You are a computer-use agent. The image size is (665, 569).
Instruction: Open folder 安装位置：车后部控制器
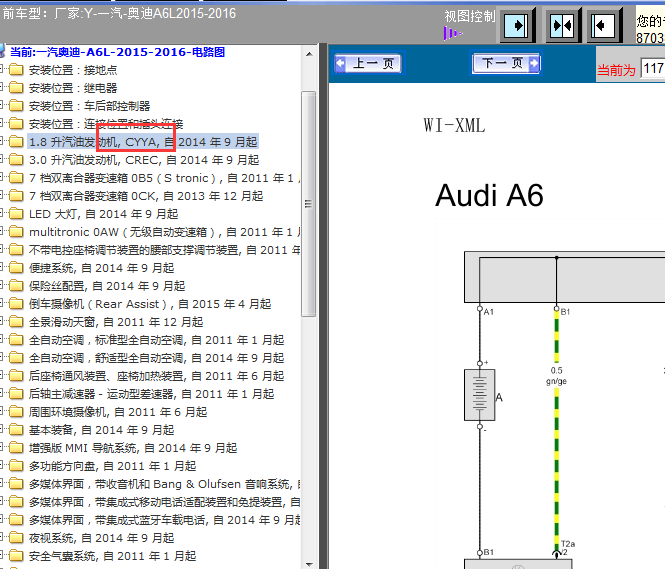[x=89, y=106]
